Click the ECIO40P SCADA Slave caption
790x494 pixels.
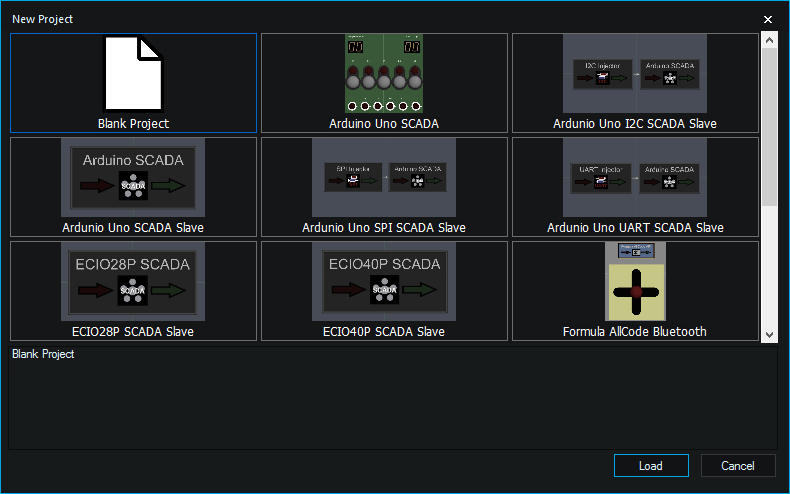pos(384,332)
